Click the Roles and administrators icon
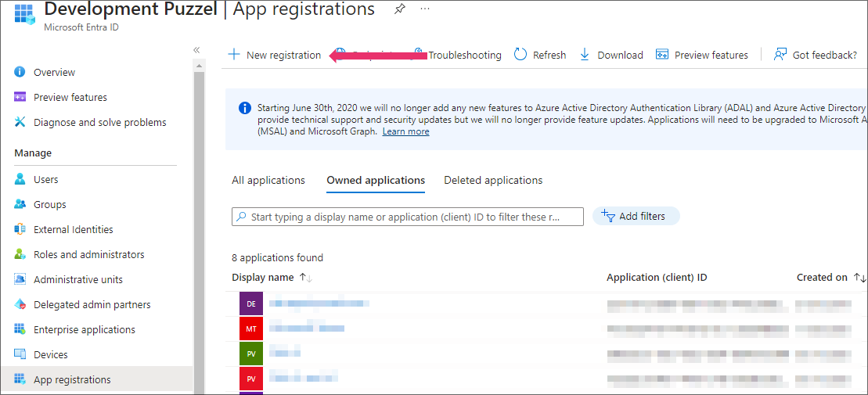 pyautogui.click(x=20, y=254)
